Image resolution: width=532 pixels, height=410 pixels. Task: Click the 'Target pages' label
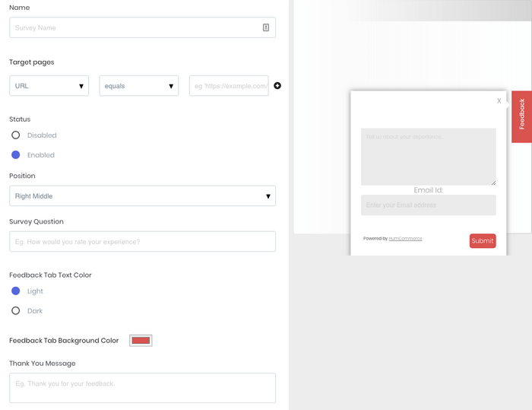(x=32, y=62)
